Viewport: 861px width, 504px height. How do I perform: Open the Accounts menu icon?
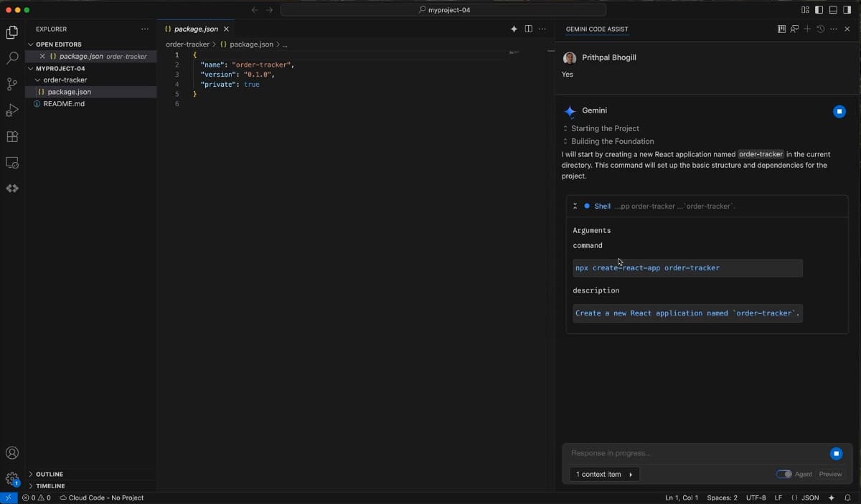pyautogui.click(x=12, y=453)
